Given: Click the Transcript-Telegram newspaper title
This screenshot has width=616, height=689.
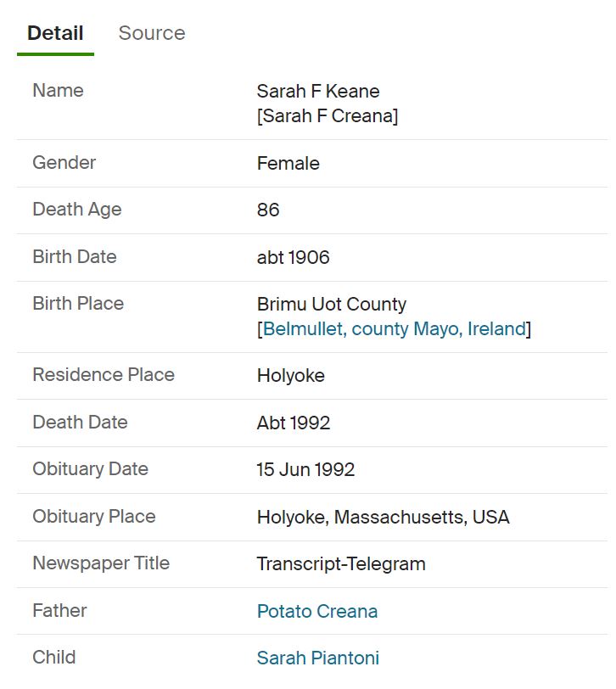Looking at the screenshot, I should 341,563.
